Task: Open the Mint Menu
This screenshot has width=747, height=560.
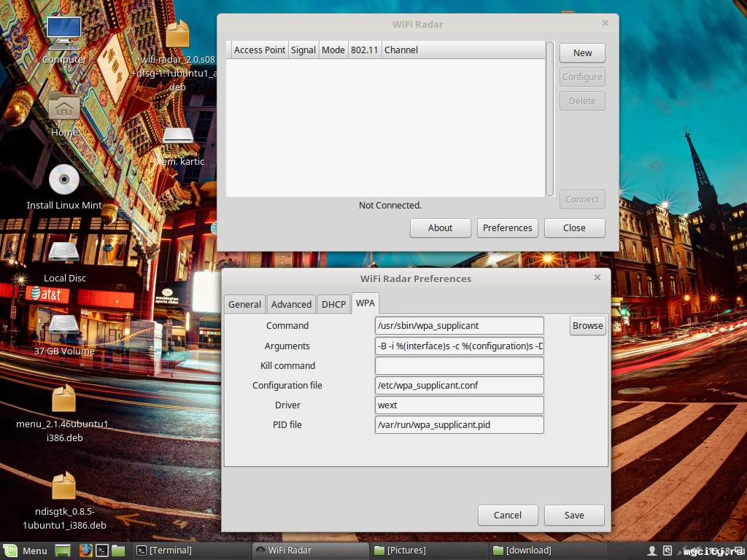Action: pyautogui.click(x=26, y=551)
